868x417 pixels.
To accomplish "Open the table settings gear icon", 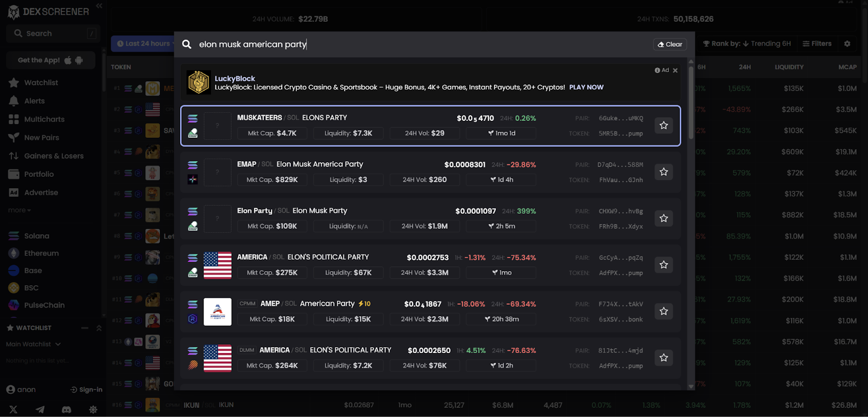I will 847,44.
